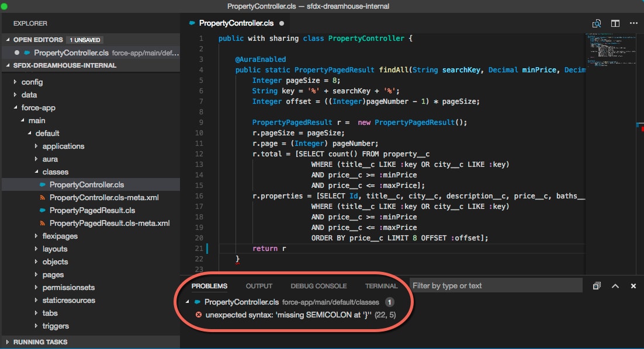644x349 pixels.
Task: Collapse the SFDX-DREAMHOUSE-INTERNAL section
Action: [x=8, y=65]
